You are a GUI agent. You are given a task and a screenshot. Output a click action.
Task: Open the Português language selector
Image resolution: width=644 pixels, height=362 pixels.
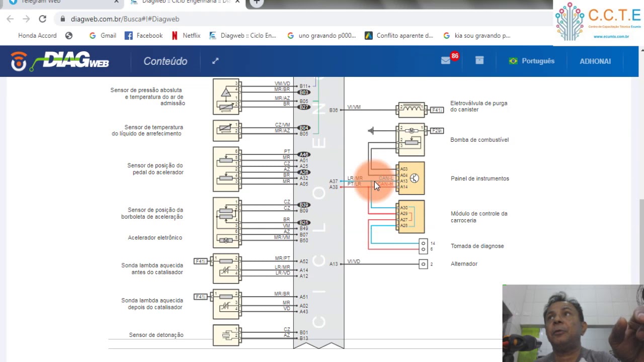click(x=531, y=61)
